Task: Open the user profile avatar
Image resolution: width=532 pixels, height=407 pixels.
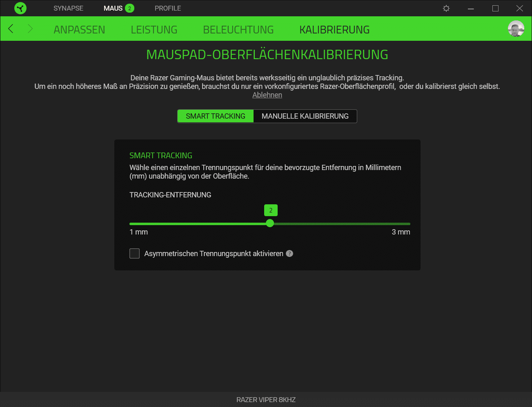Action: (x=516, y=29)
